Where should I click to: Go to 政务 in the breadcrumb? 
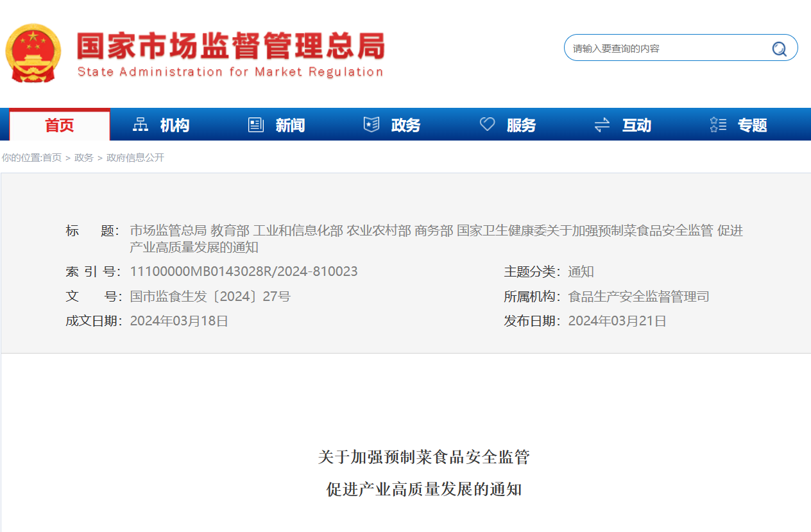tap(84, 157)
